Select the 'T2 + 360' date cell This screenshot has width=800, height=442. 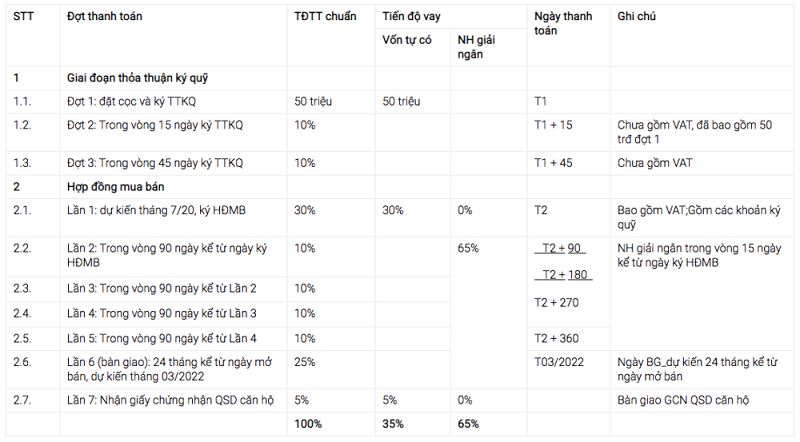point(557,338)
